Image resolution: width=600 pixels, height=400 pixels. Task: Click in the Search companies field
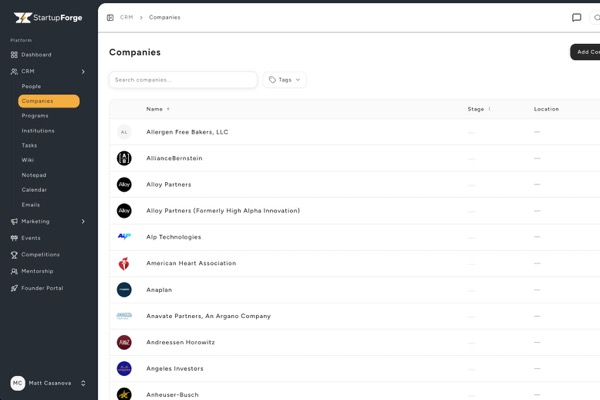coord(183,80)
